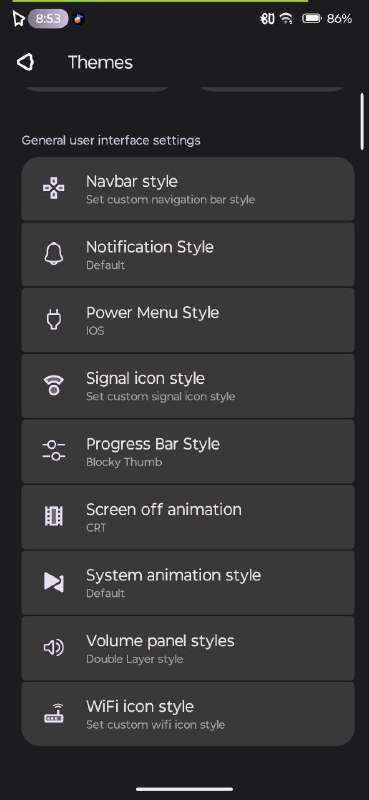
Task: Click the Screen off film icon
Action: tap(54, 516)
